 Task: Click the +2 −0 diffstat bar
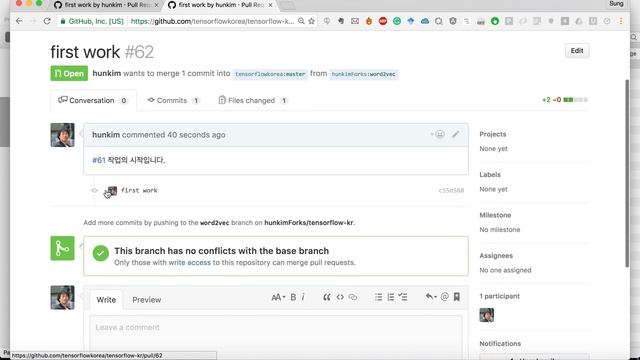[x=565, y=100]
